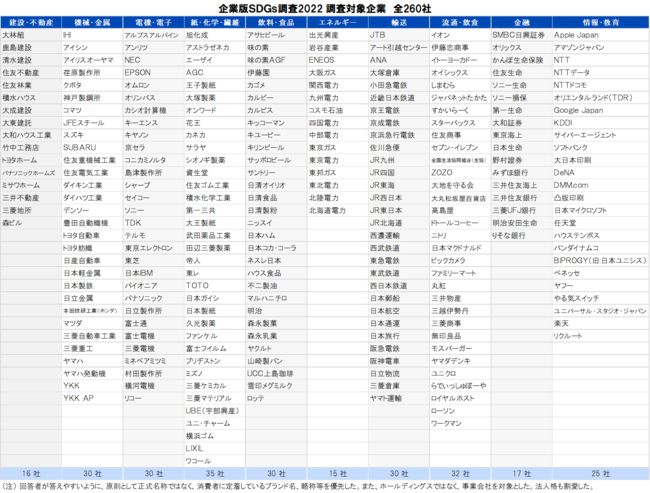
Task: Select the Google Japan cell
Action: pyautogui.click(x=601, y=110)
